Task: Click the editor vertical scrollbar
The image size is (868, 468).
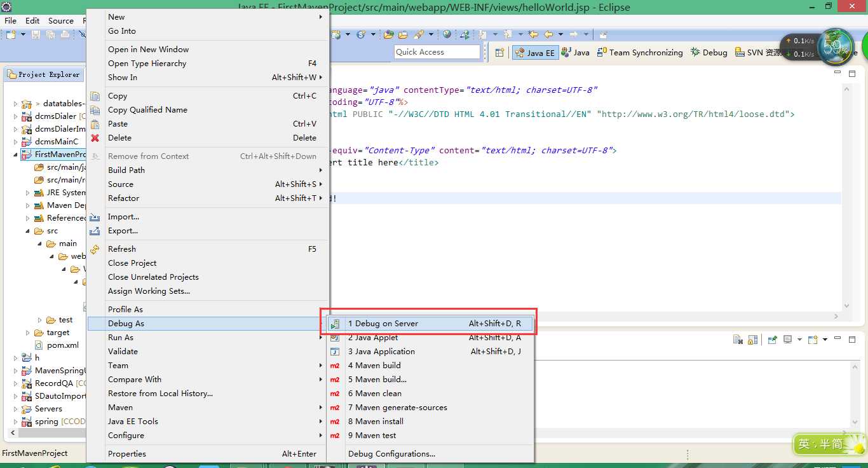Action: [846, 197]
